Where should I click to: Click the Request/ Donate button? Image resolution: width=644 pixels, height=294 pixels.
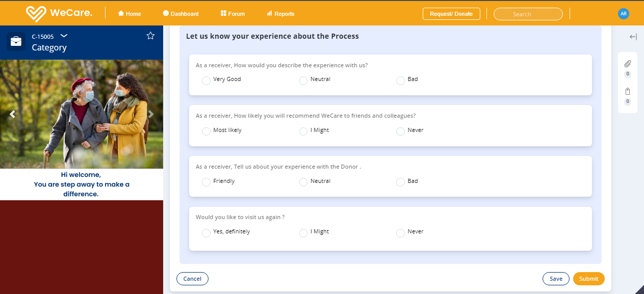pos(451,14)
